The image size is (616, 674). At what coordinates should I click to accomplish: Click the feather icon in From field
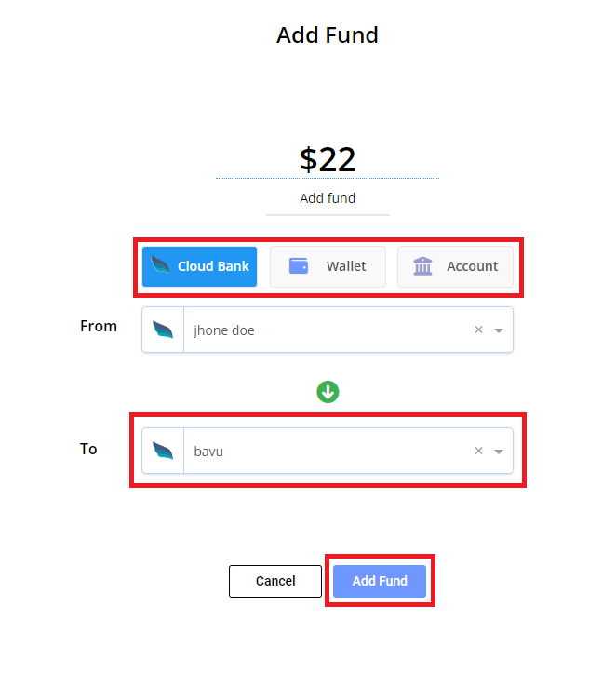point(163,330)
